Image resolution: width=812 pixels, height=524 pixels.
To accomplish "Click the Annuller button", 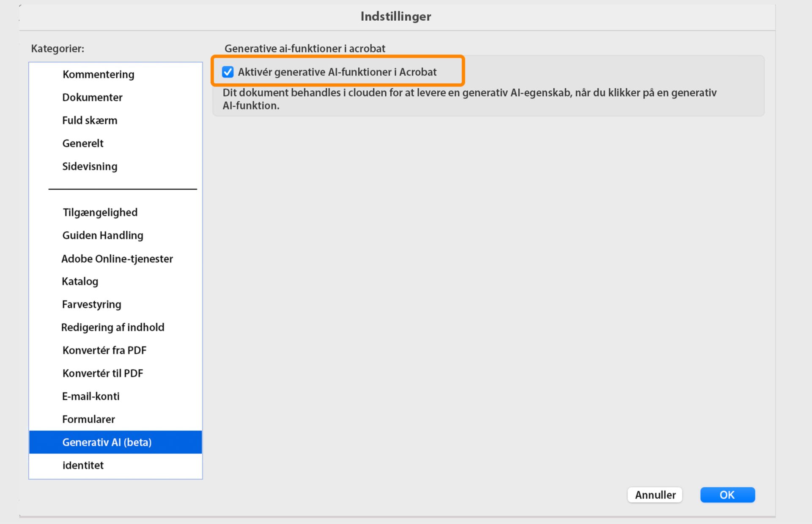I will [x=655, y=495].
